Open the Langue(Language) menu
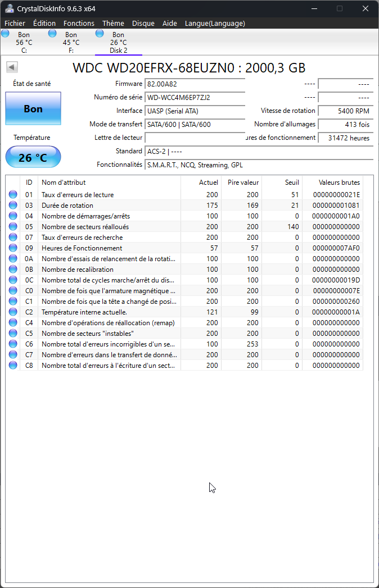 215,23
